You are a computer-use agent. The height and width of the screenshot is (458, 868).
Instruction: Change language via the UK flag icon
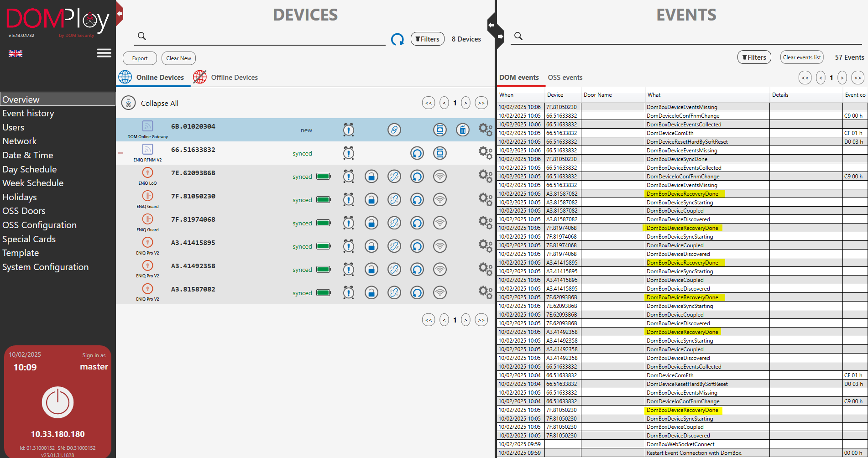coord(16,53)
